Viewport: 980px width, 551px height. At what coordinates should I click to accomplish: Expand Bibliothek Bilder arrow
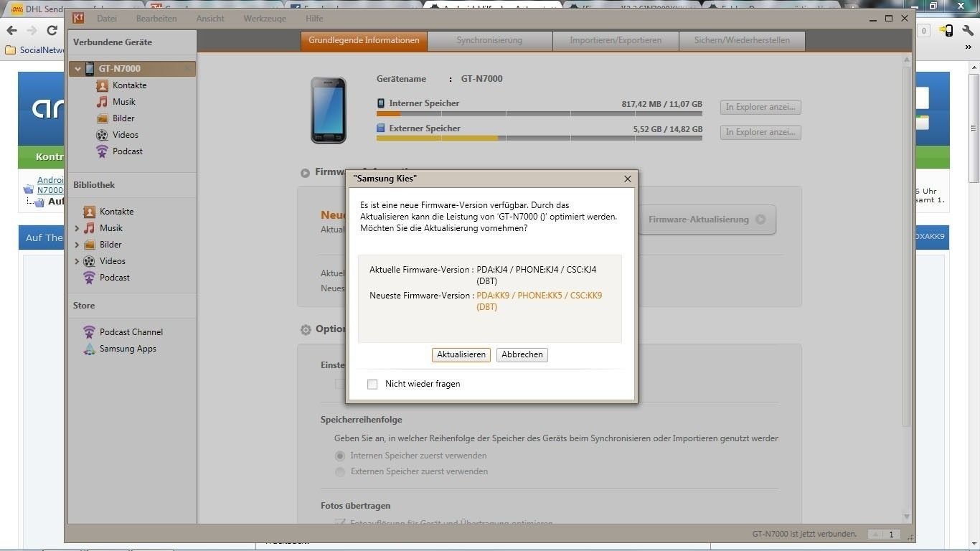pyautogui.click(x=77, y=245)
